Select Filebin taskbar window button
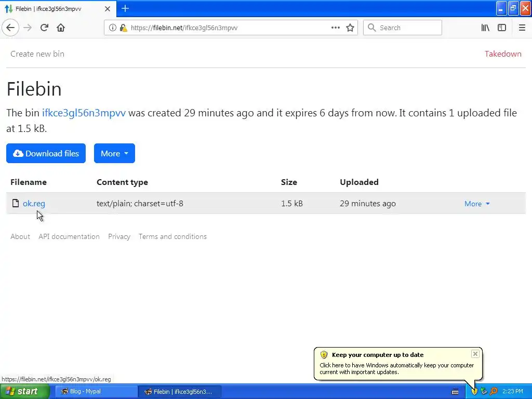Screen dimensions: 532x399 click(x=180, y=392)
